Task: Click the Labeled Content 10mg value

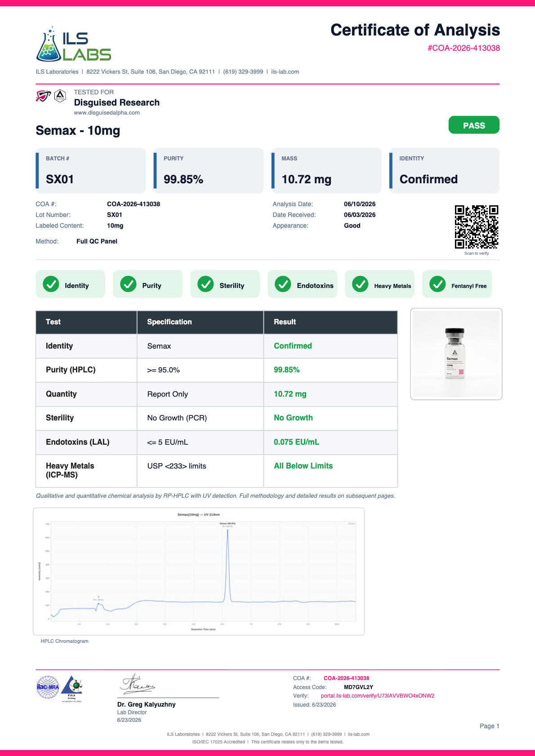Action: [x=115, y=225]
